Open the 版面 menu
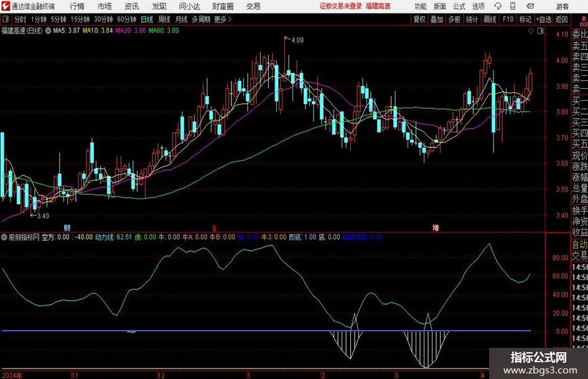Screen dimensions: 588x379 coord(439,6)
